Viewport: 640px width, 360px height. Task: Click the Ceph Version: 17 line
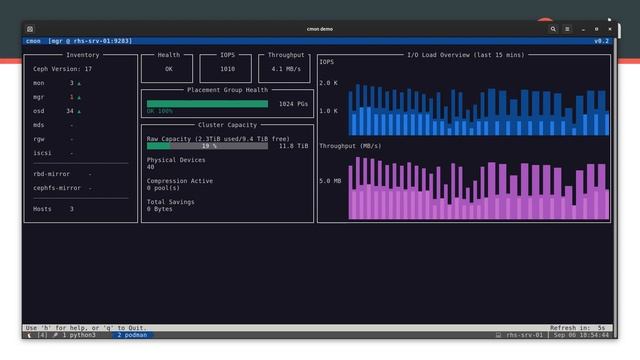(x=62, y=69)
